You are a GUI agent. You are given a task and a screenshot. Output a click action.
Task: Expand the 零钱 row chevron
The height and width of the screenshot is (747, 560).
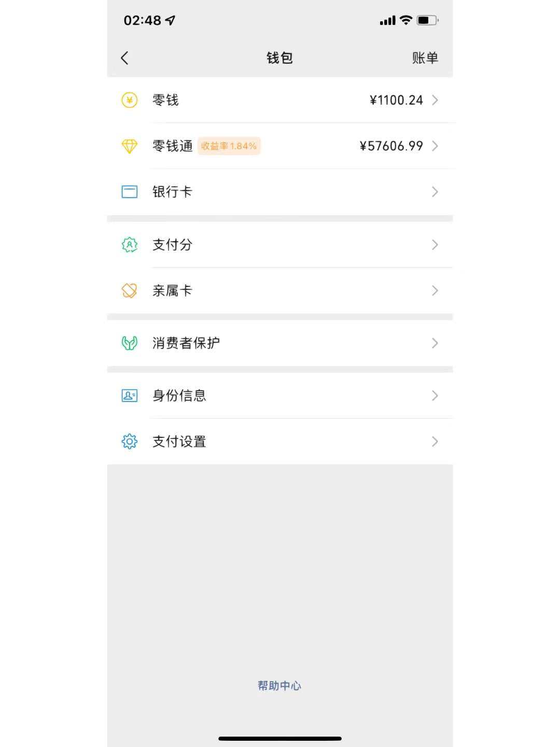[x=435, y=100]
